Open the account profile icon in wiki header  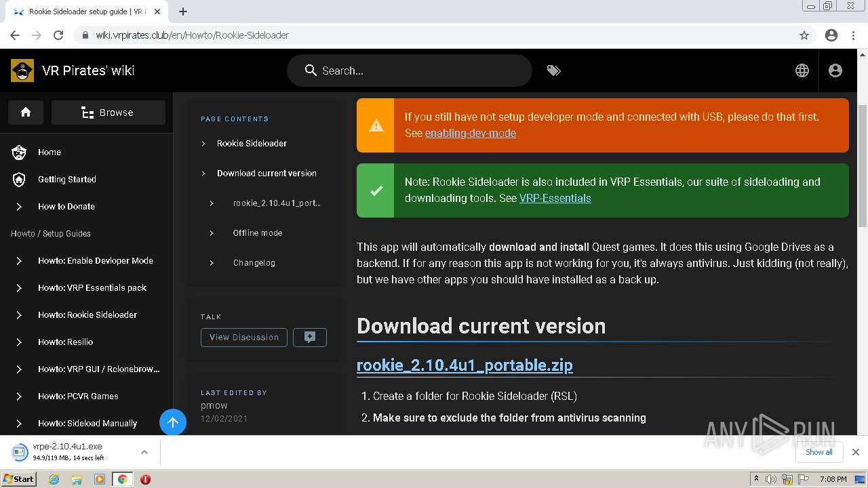835,70
